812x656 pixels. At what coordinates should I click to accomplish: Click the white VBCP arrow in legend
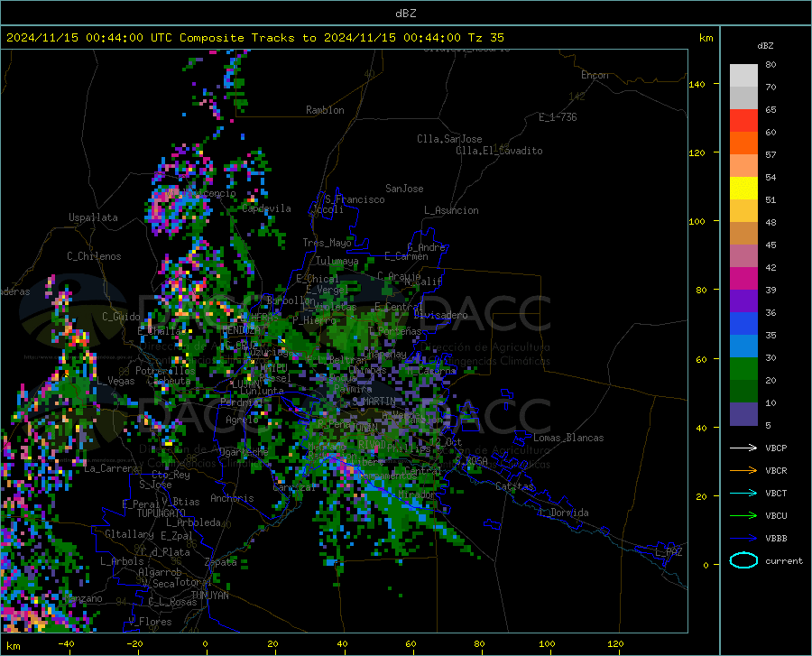tap(743, 448)
